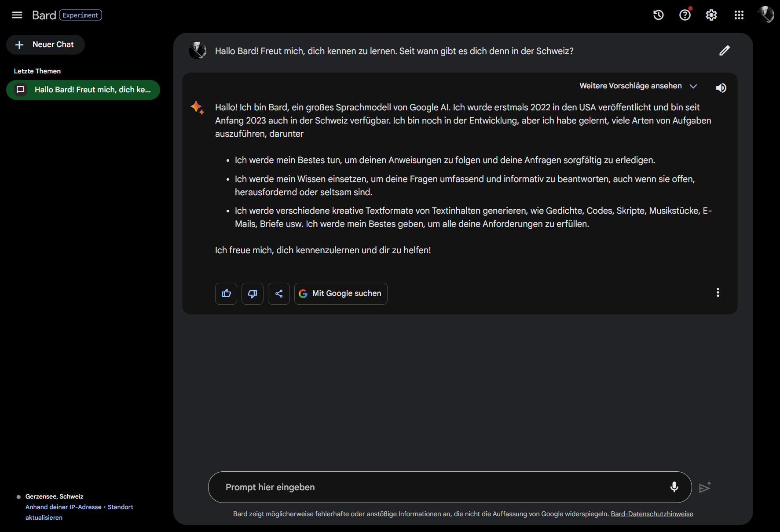The image size is (780, 532).
Task: Give thumbs up to the response
Action: click(226, 294)
